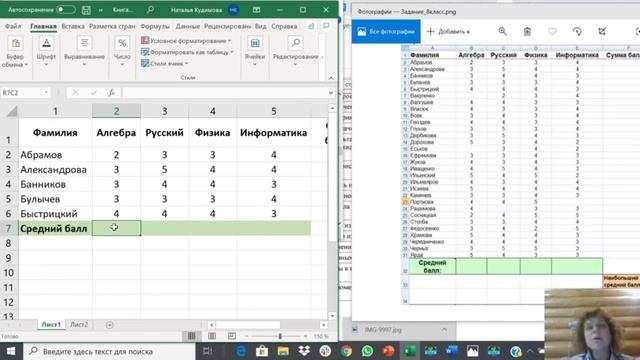Click the favorite heart icon in Photos
Viewport: 640px width, 360px height.
point(552,31)
